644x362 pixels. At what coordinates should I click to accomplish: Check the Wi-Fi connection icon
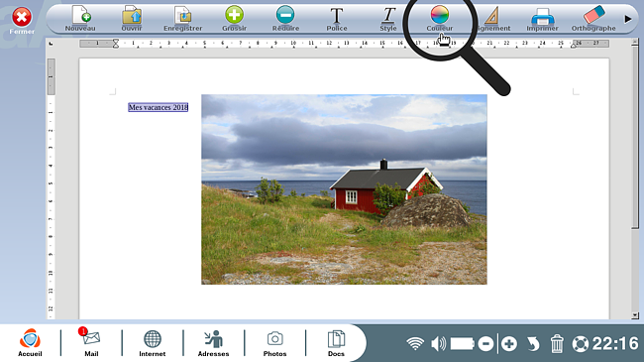tap(415, 343)
